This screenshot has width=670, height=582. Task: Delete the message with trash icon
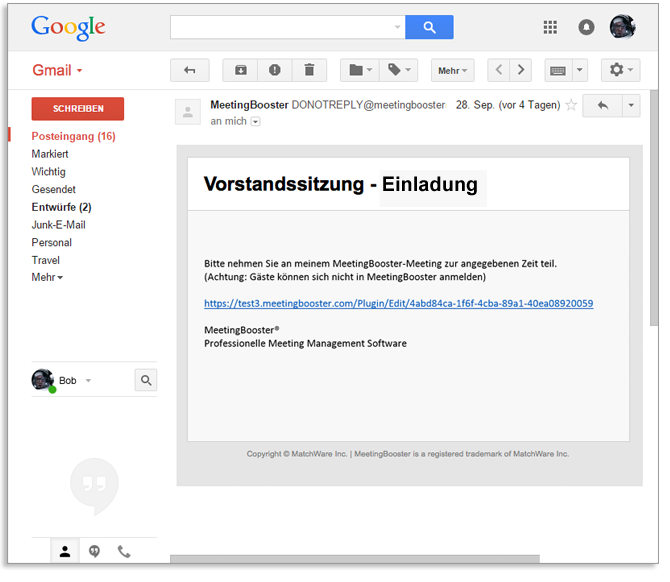pos(309,70)
